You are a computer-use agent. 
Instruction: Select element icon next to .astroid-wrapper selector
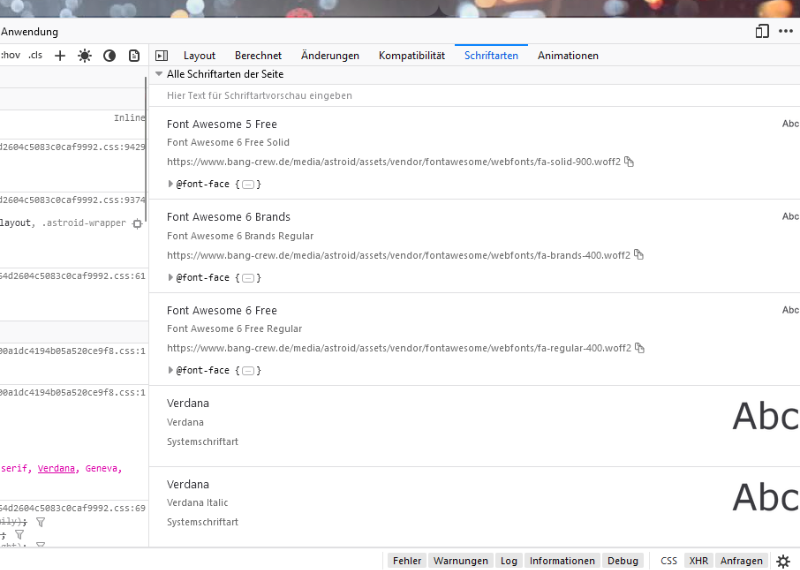tap(137, 224)
